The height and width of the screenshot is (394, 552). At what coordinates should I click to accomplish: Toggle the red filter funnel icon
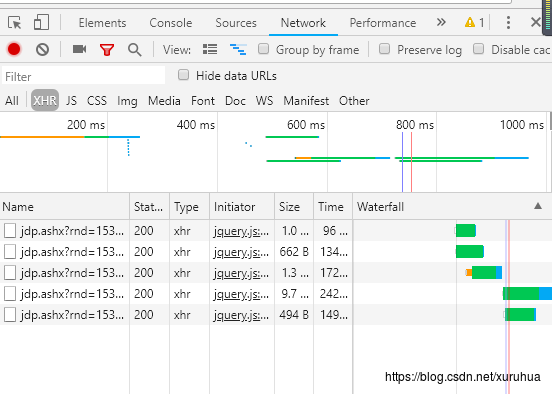click(x=107, y=50)
